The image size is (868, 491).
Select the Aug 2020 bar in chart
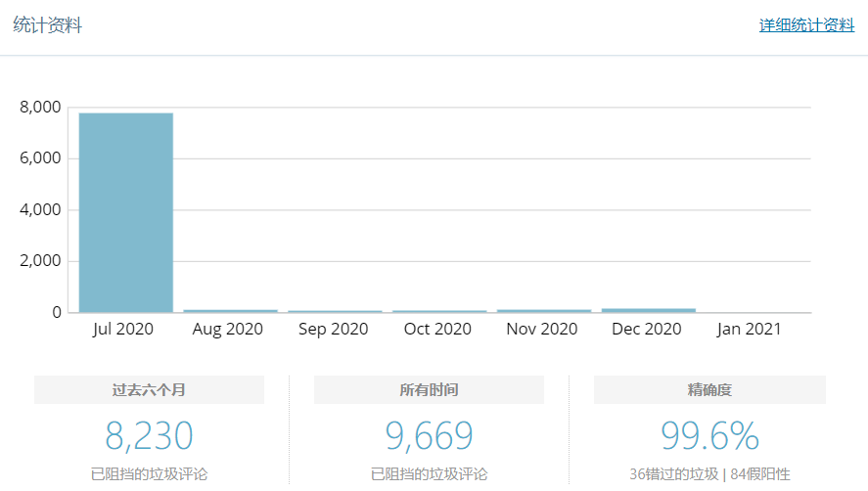click(x=231, y=310)
